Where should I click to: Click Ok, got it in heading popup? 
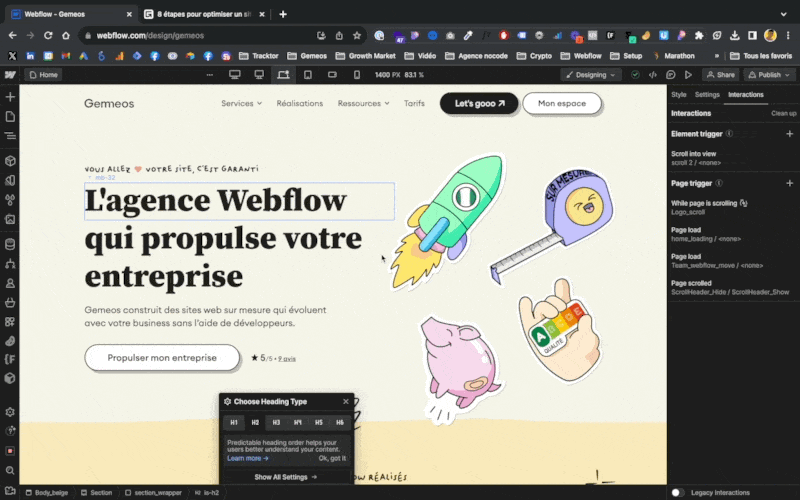[332, 458]
